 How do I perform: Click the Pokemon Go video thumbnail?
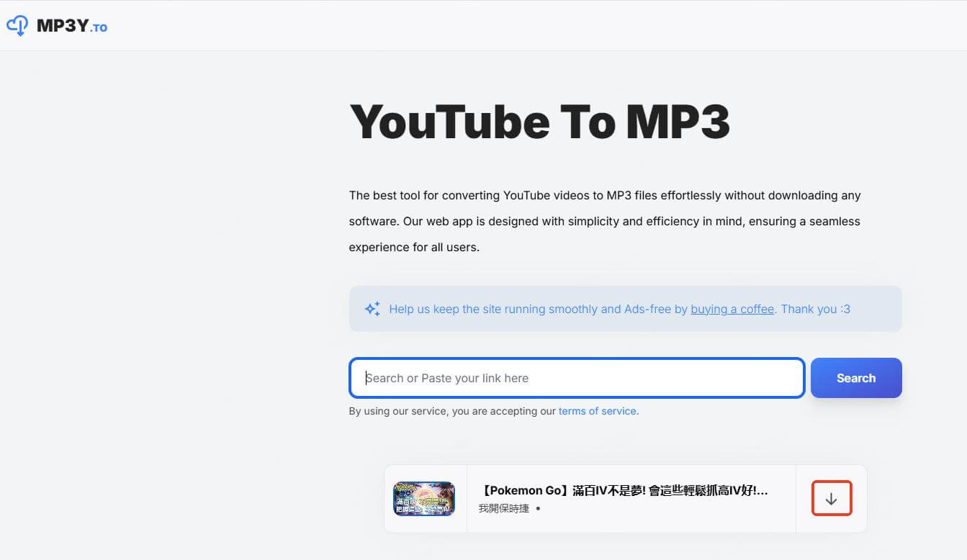(424, 499)
